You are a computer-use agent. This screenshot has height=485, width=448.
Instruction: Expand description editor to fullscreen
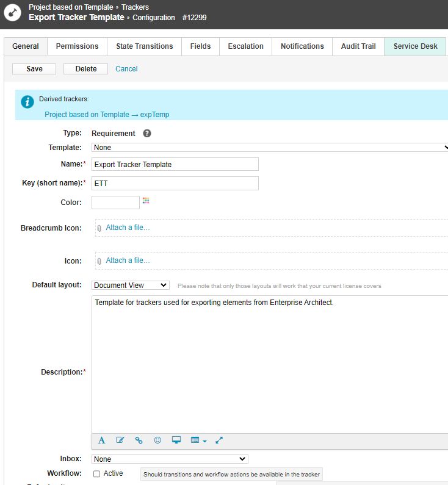tap(219, 440)
